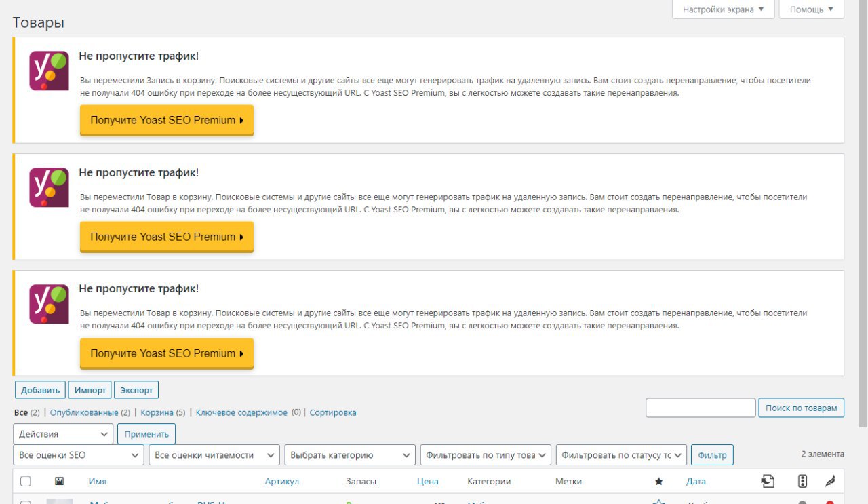Sort products by the 'Цена' column
Screen dimensions: 868x504
pos(427,482)
